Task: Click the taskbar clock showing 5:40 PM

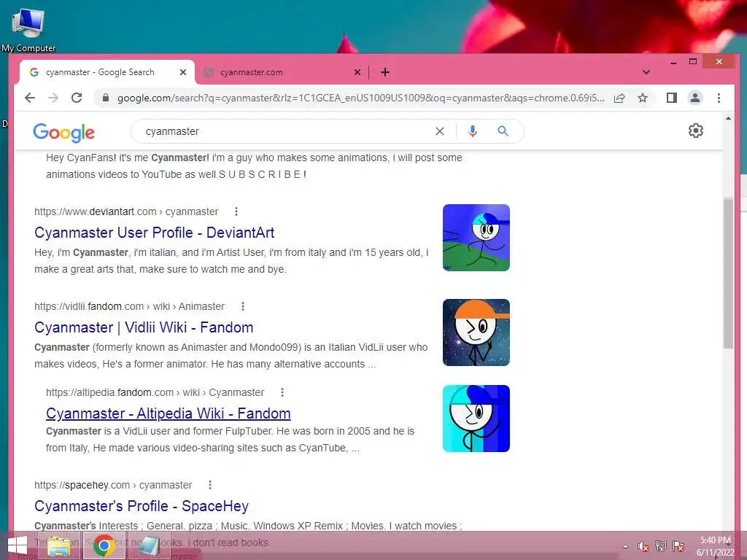Action: point(715,546)
